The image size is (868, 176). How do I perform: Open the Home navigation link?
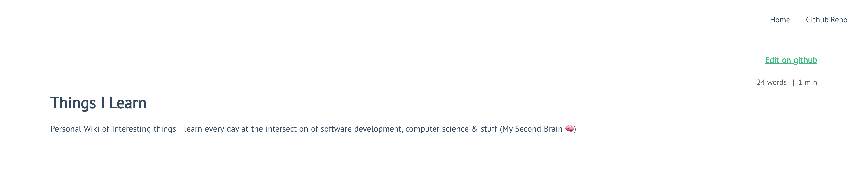779,20
